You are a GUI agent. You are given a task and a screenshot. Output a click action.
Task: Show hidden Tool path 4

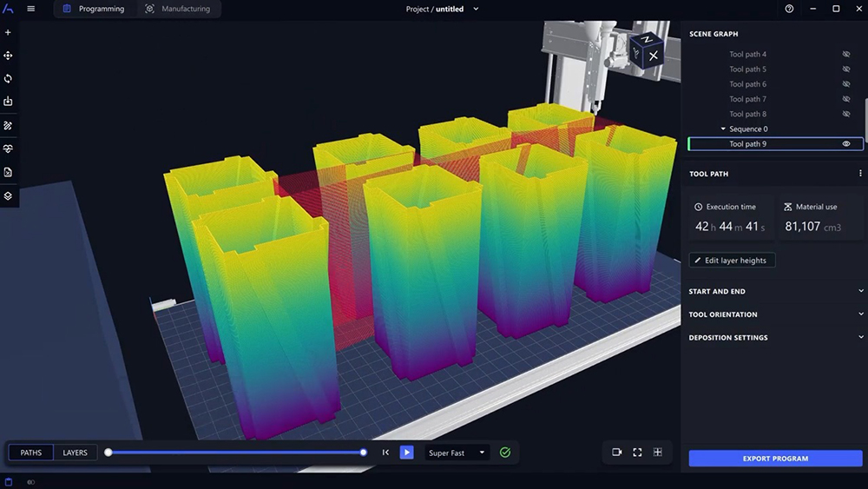(846, 55)
